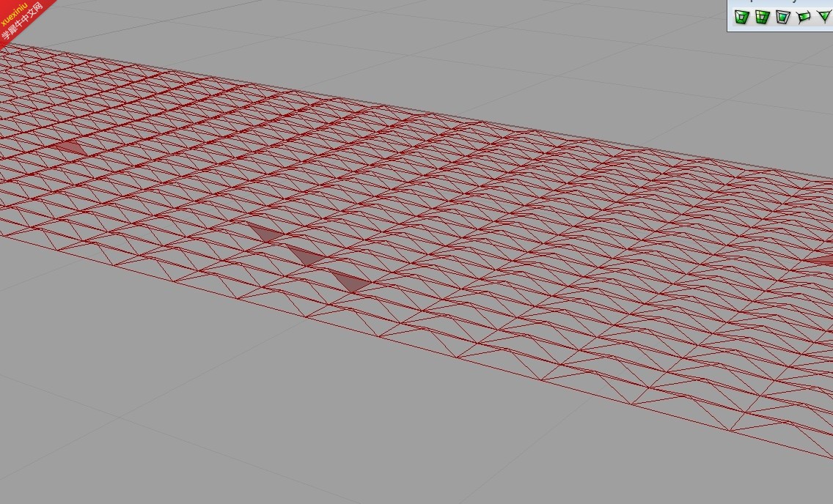Screen dimensions: 833x504
Task: Activate the green triangle with extended edges icon
Action: tap(824, 17)
